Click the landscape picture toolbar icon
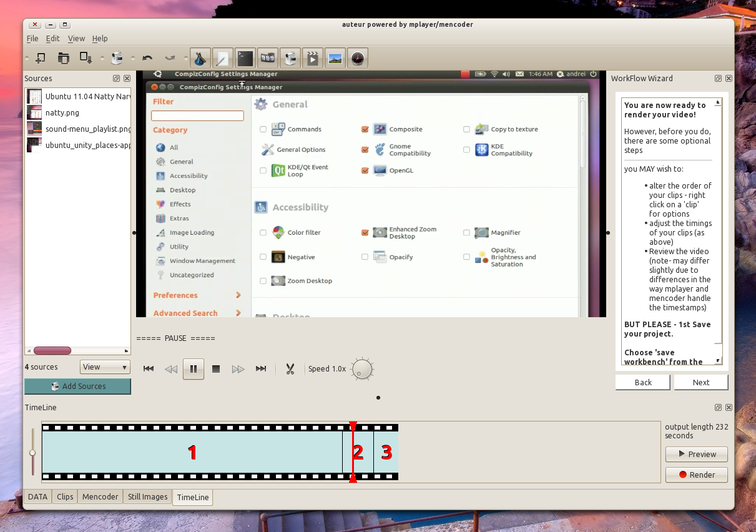 (x=335, y=59)
